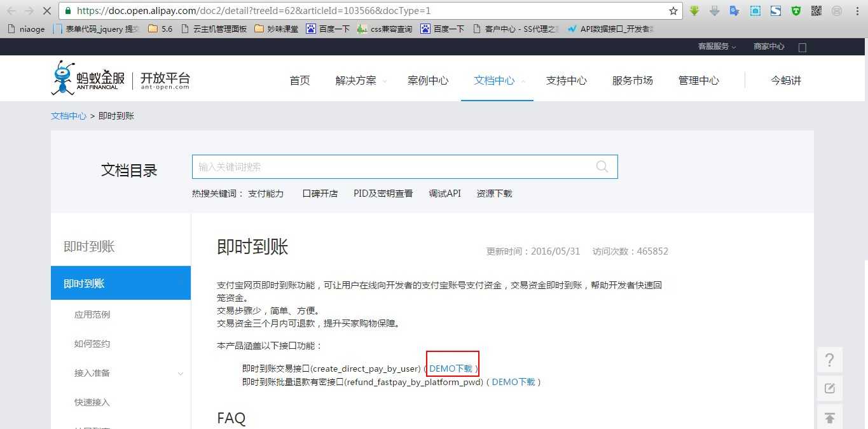868x429 pixels.
Task: Click the question mark help button
Action: (829, 360)
